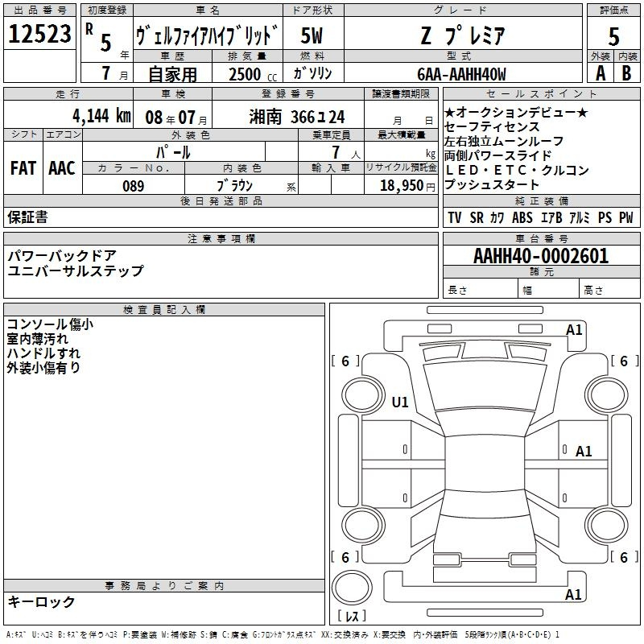
Task: Click sales point オークションデビュー
Action: click(516, 112)
